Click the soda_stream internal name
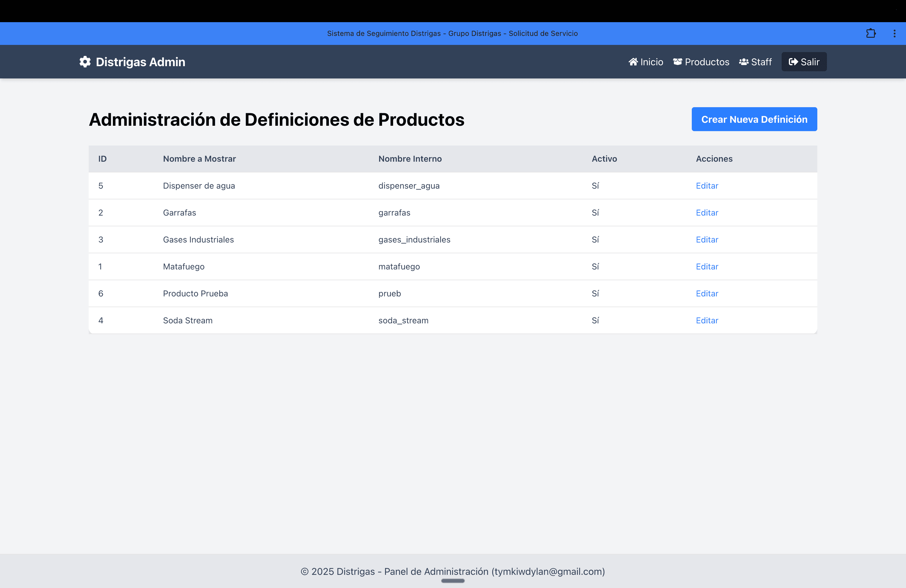Viewport: 906px width, 588px height. pyautogui.click(x=404, y=321)
